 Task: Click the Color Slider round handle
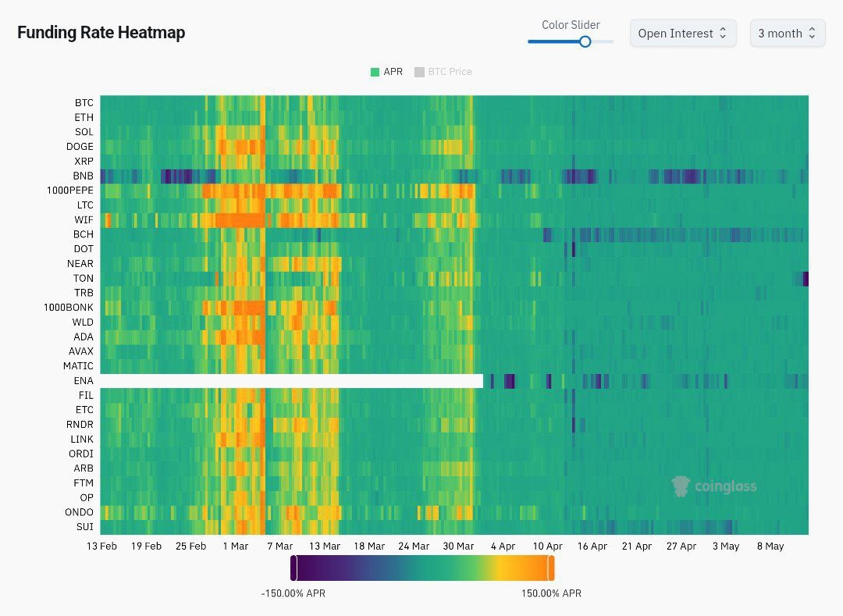585,41
